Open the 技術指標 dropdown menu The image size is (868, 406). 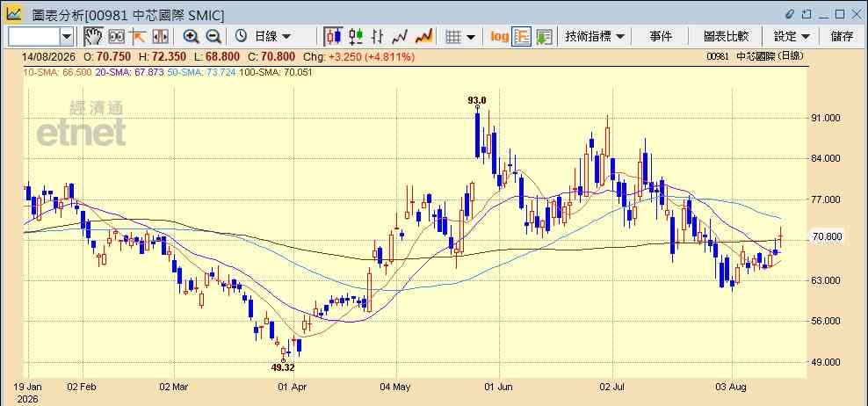pos(595,37)
